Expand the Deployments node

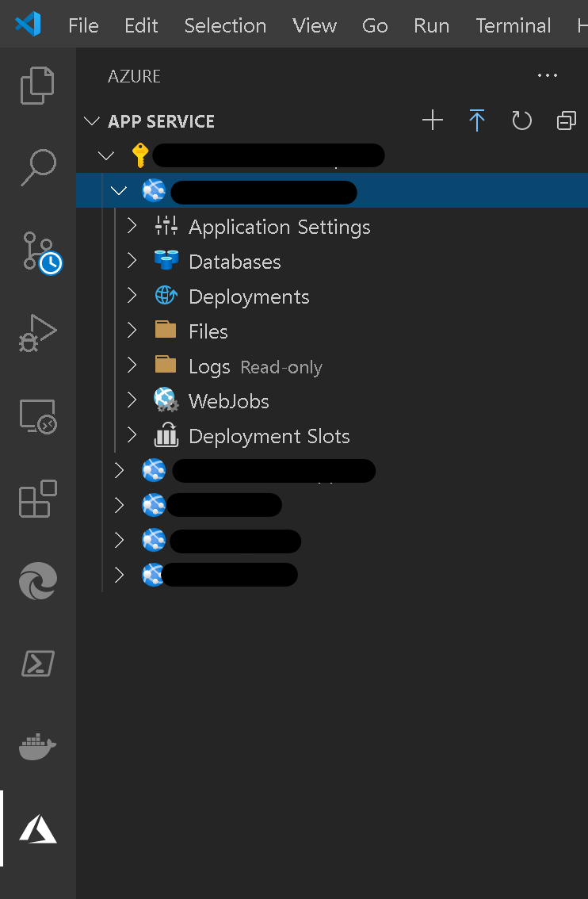click(132, 295)
